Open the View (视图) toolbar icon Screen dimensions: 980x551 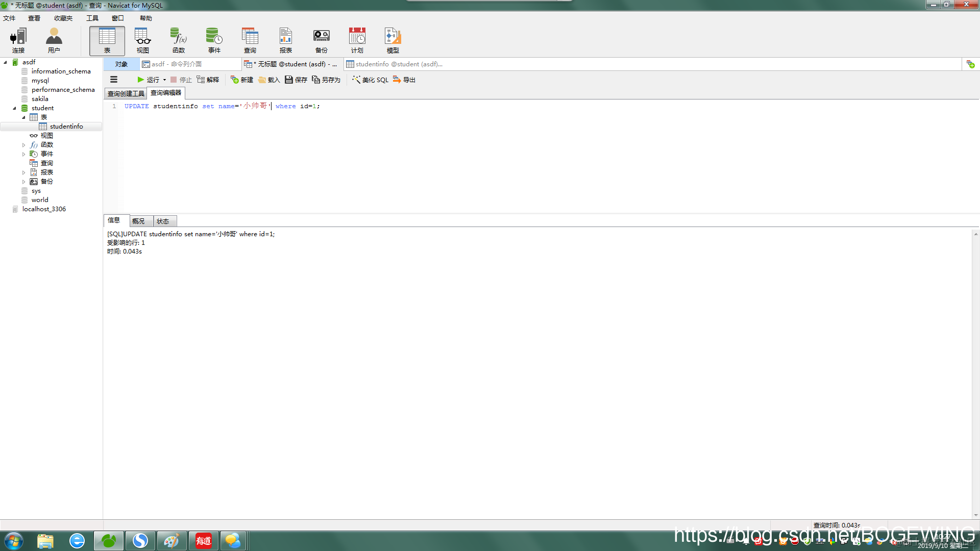[142, 40]
